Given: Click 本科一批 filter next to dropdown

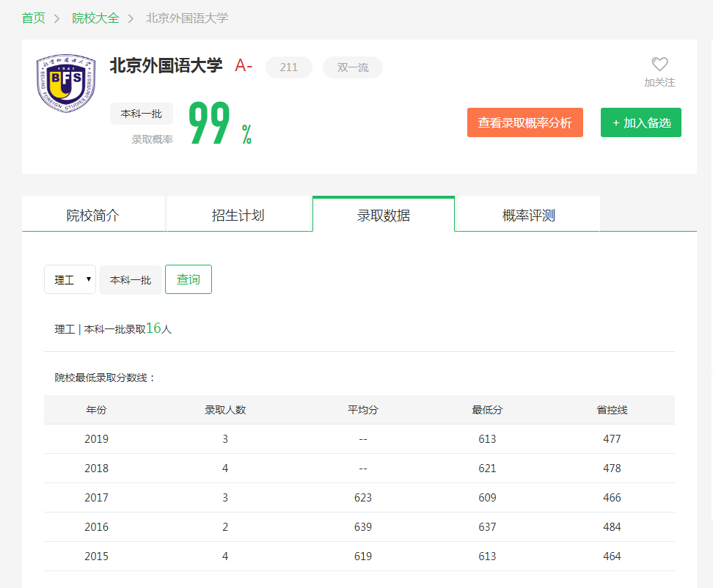Looking at the screenshot, I should point(131,280).
